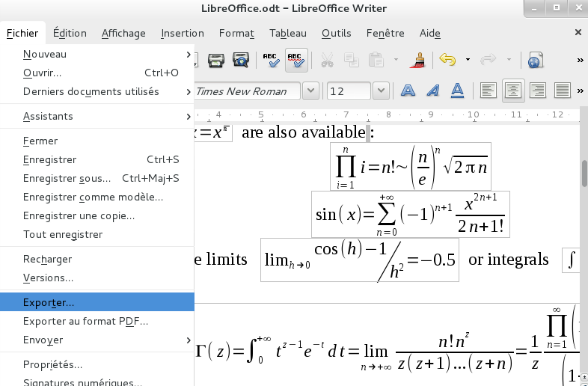This screenshot has height=386, width=588.
Task: Select the product formula with sqrt 2πn
Action: pyautogui.click(x=411, y=167)
